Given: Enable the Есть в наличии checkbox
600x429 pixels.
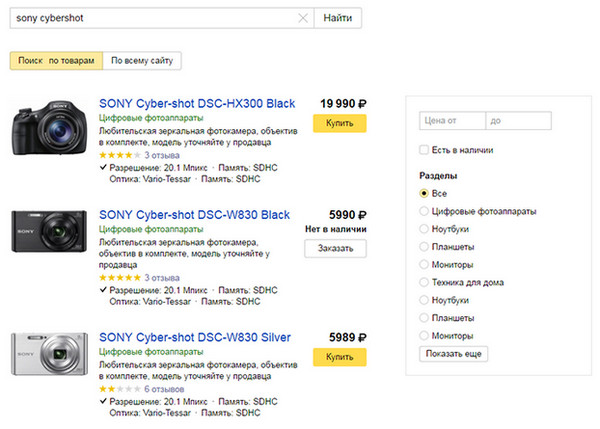Looking at the screenshot, I should (424, 150).
